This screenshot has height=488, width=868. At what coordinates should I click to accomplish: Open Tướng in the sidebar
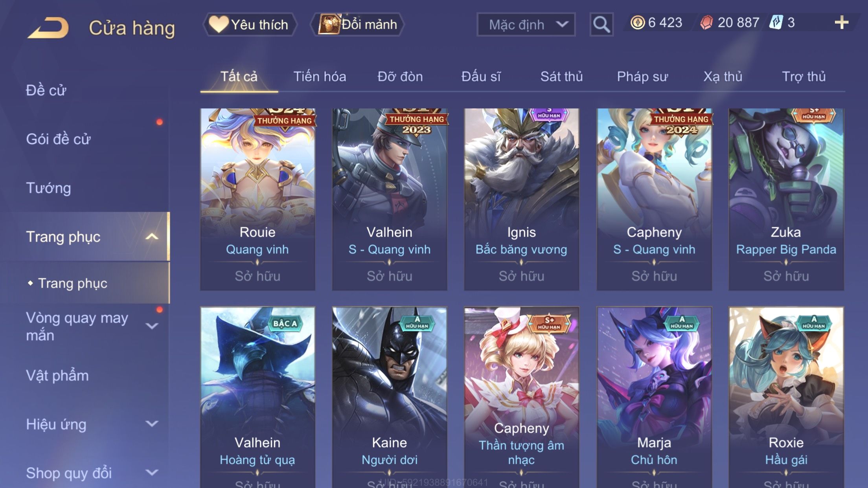48,188
